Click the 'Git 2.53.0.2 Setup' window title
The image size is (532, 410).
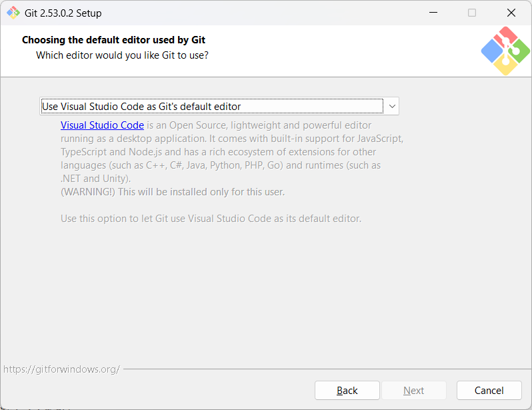(x=63, y=13)
